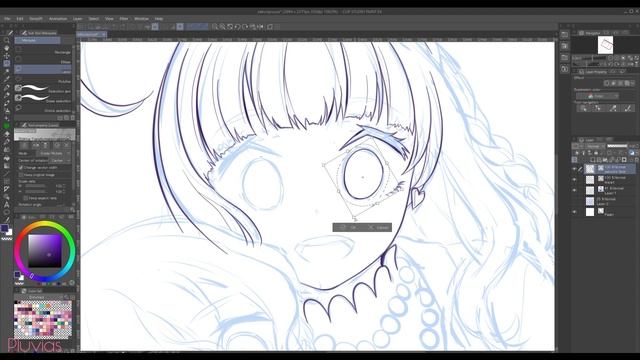This screenshot has height=360, width=640.
Task: Open the File menu
Action: pos(7,19)
